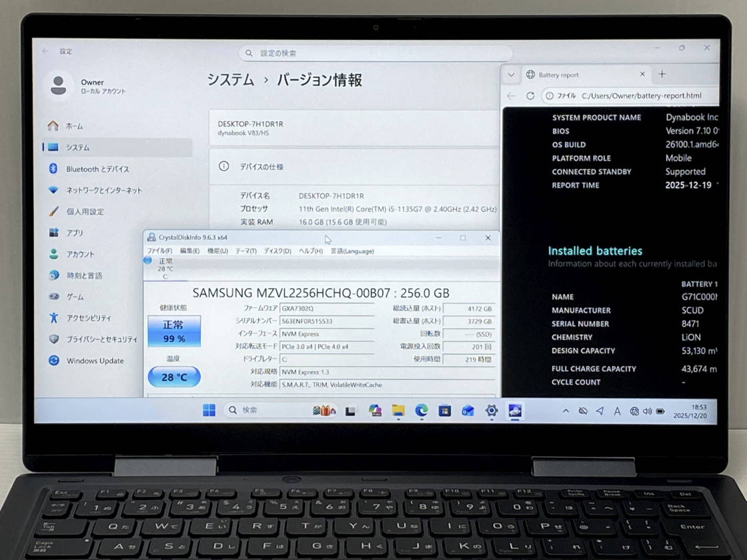
Task: Open the Microsoft Store taskbar icon
Action: [445, 411]
